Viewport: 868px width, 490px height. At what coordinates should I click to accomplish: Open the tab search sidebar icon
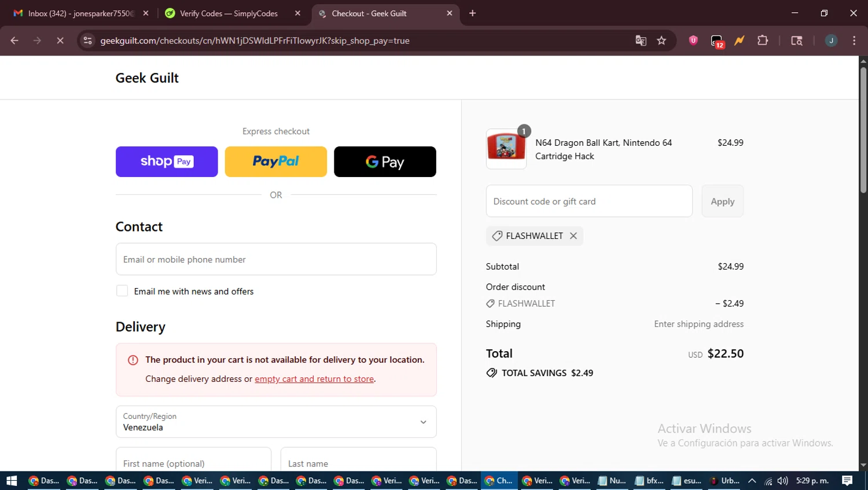coord(797,40)
